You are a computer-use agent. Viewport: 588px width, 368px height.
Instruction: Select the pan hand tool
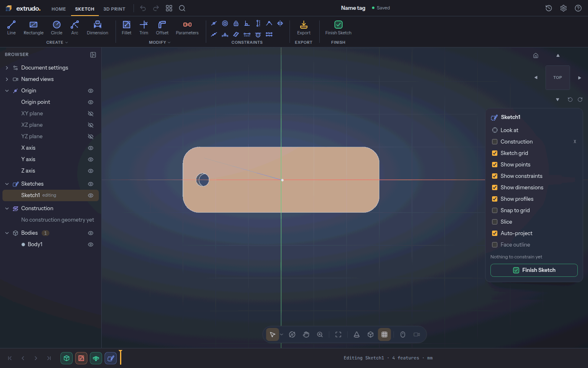[x=306, y=334]
